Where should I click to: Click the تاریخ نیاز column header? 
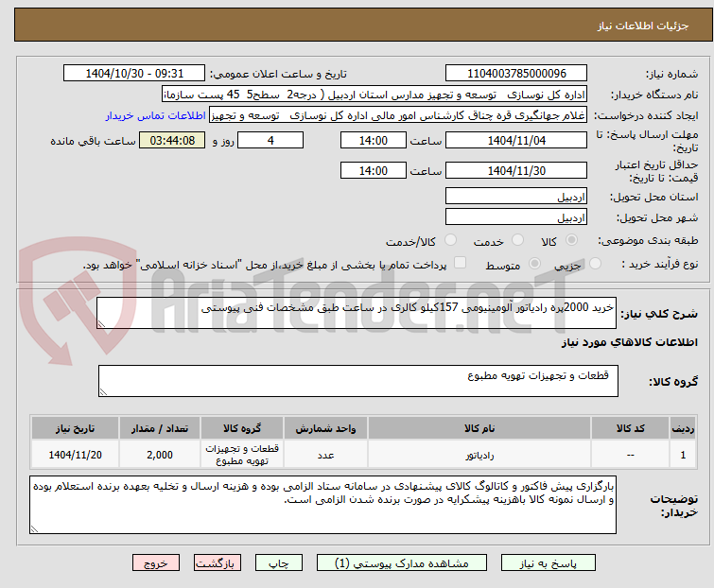[75, 428]
